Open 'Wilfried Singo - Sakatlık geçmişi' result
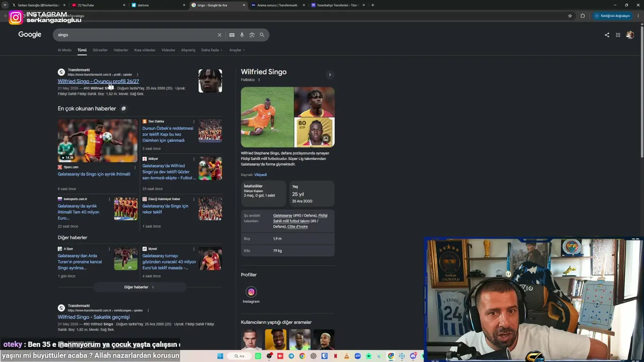This screenshot has width=644, height=362. tap(94, 317)
